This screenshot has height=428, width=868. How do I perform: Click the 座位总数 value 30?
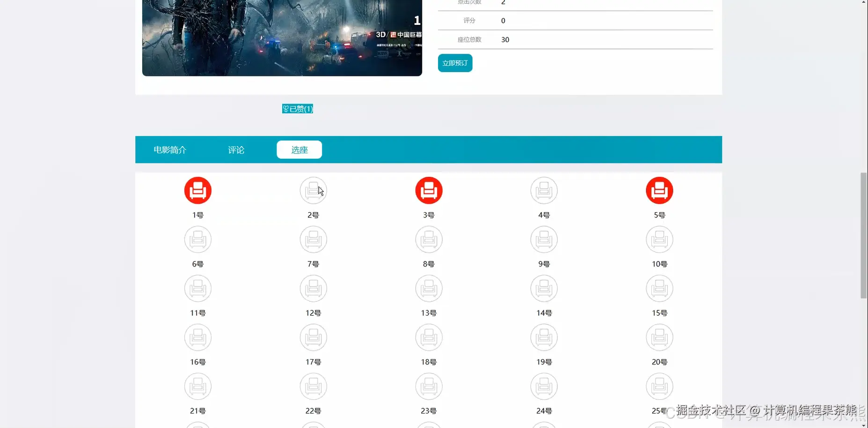[505, 40]
